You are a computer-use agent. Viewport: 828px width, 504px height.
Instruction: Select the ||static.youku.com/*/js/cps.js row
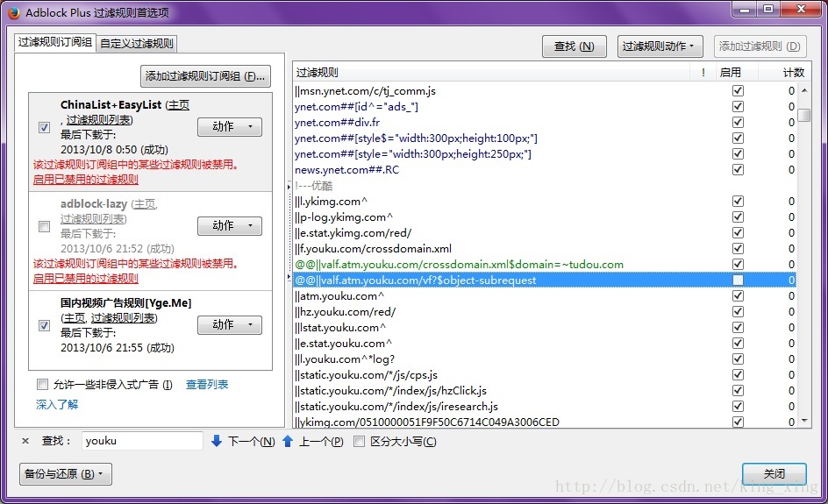click(x=544, y=374)
